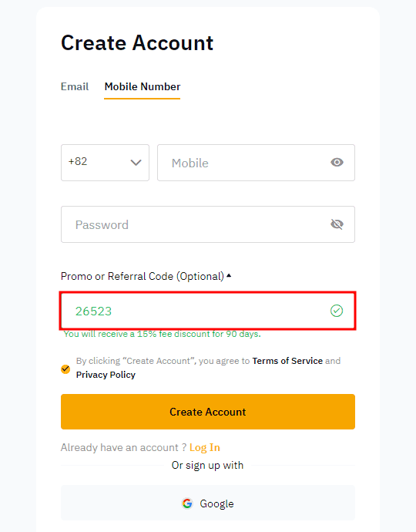The width and height of the screenshot is (416, 532).
Task: Open the Terms of Service link
Action: pyautogui.click(x=287, y=361)
